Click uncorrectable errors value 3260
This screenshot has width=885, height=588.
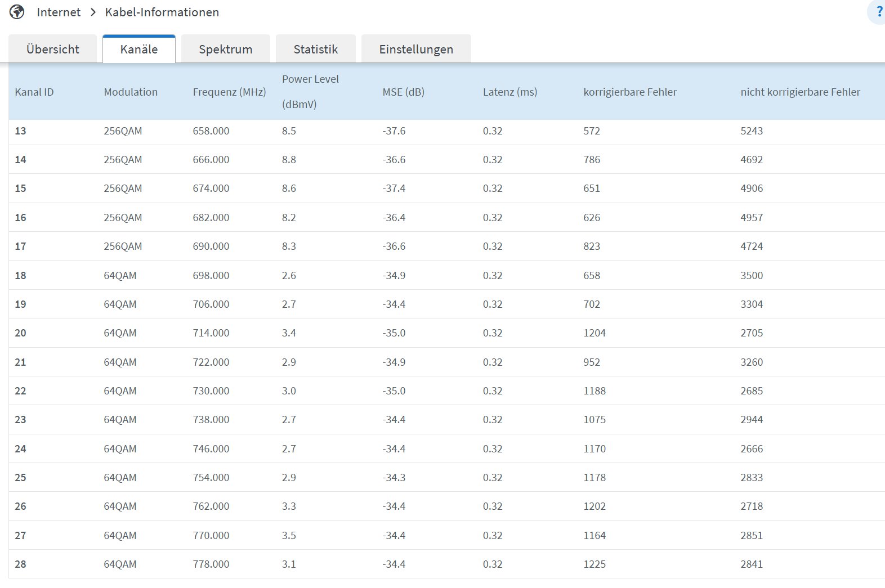point(752,362)
